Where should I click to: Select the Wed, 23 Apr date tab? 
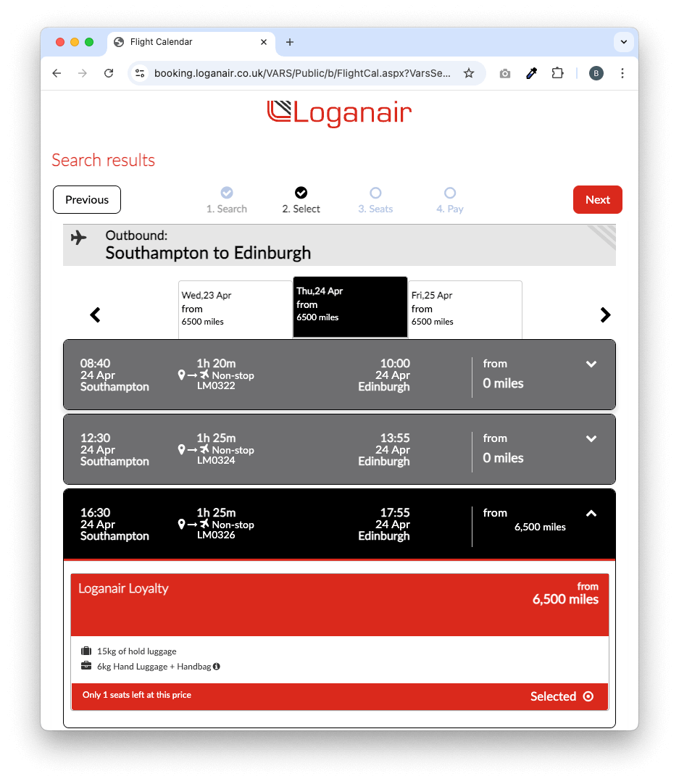(235, 309)
